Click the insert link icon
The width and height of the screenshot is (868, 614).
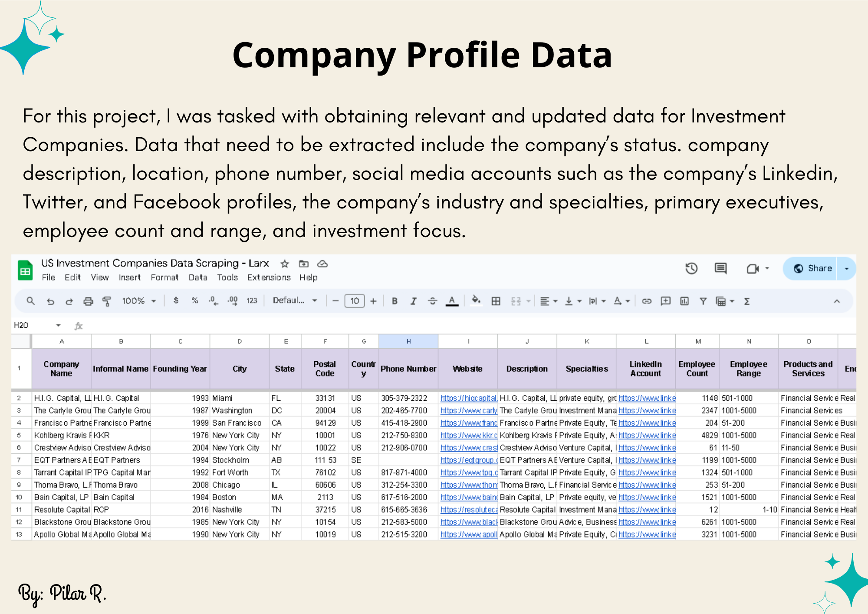(647, 301)
